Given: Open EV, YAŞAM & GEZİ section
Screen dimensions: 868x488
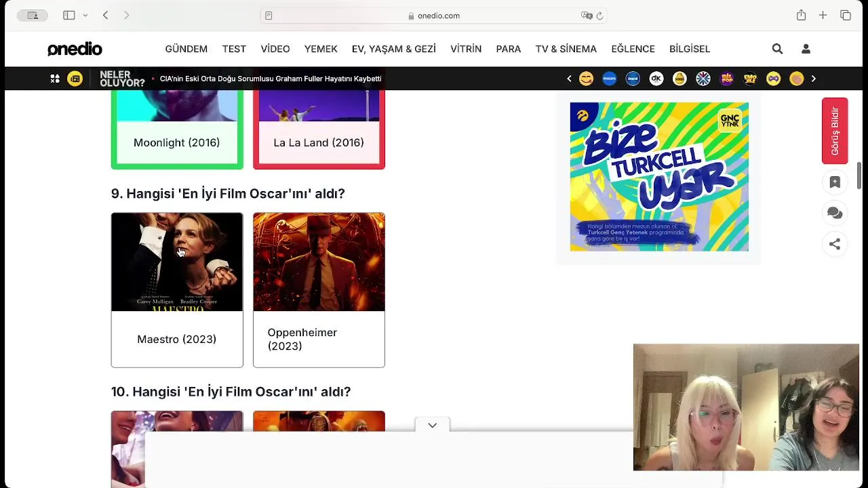Looking at the screenshot, I should tap(394, 49).
